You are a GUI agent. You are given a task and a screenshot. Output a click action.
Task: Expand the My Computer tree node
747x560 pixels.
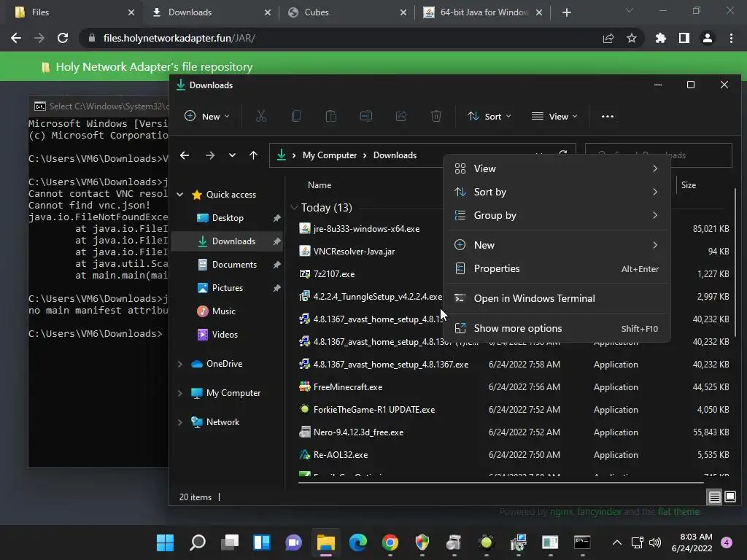pyautogui.click(x=180, y=393)
